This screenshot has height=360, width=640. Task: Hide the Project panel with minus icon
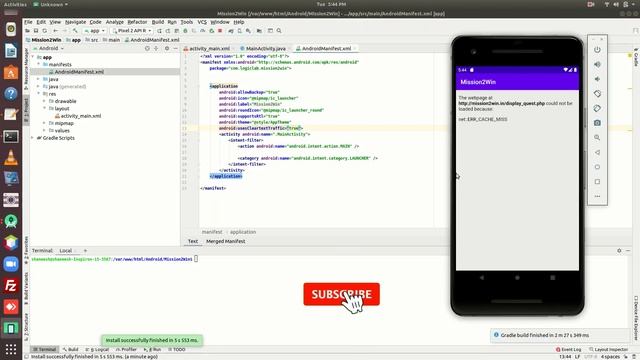(x=176, y=48)
